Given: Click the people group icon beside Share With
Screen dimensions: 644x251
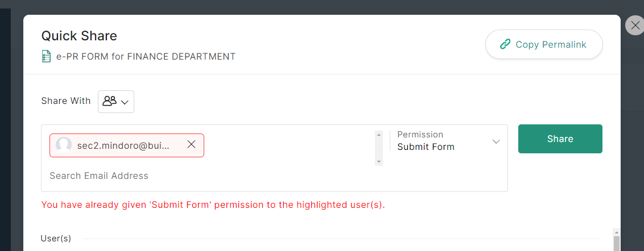Looking at the screenshot, I should pos(109,101).
